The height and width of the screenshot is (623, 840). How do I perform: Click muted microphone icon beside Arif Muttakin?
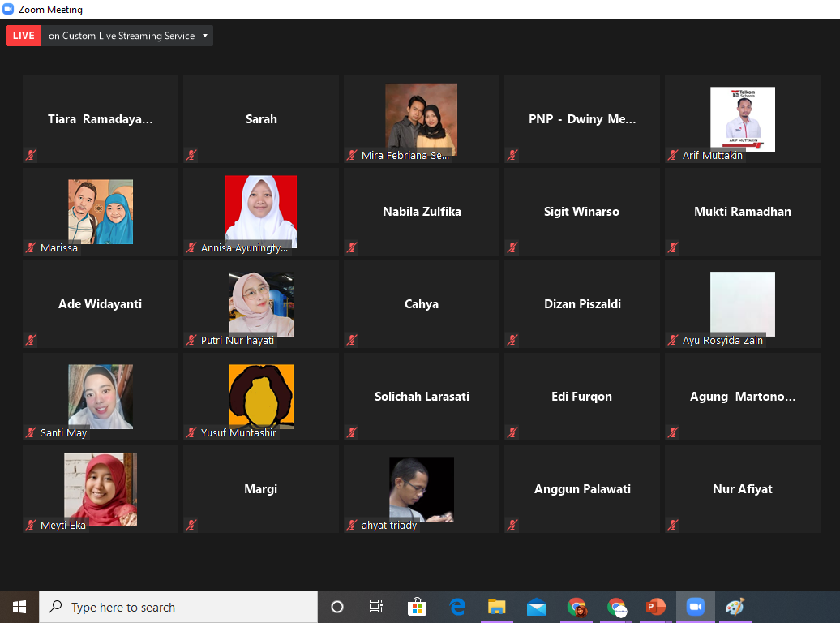tap(674, 155)
